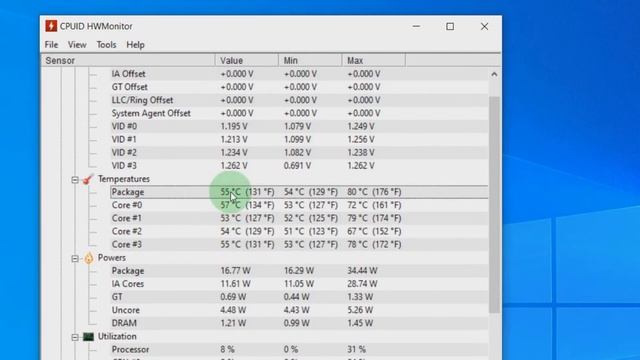This screenshot has height=360, width=640.
Task: Click the 80 °C maximum Package temperature
Action: point(374,192)
